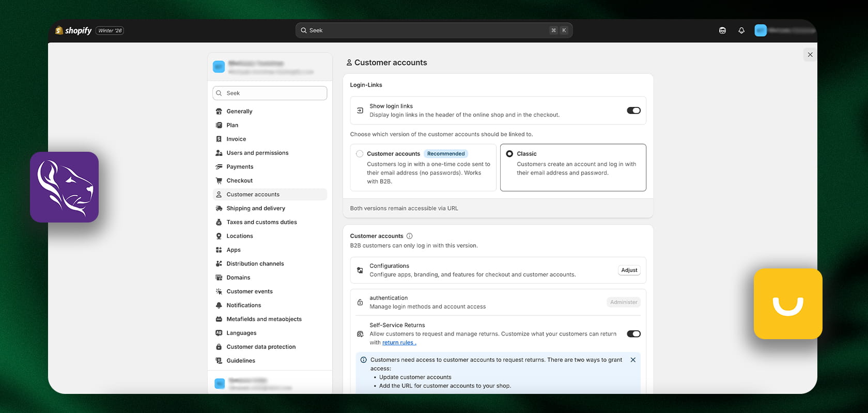Viewport: 868px width, 413px height.
Task: Select the recommended Customer accounts radio option
Action: coord(360,154)
